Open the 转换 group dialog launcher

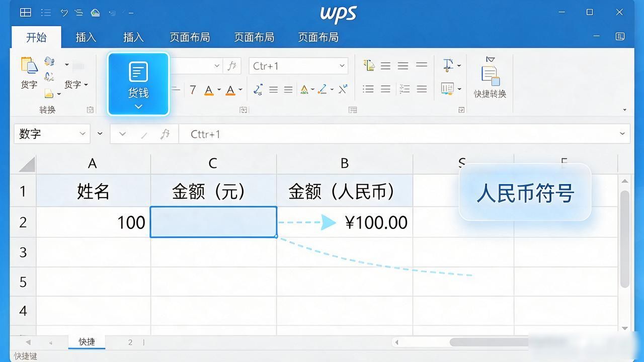tap(90, 110)
